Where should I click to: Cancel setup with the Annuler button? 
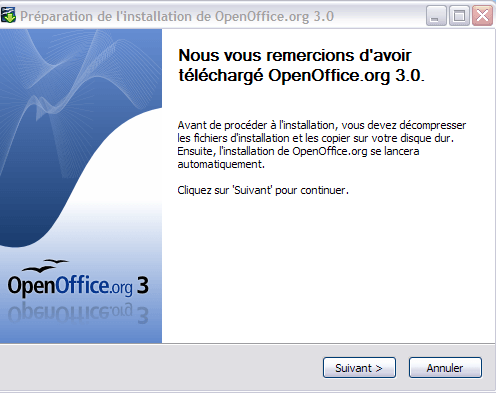tap(445, 368)
